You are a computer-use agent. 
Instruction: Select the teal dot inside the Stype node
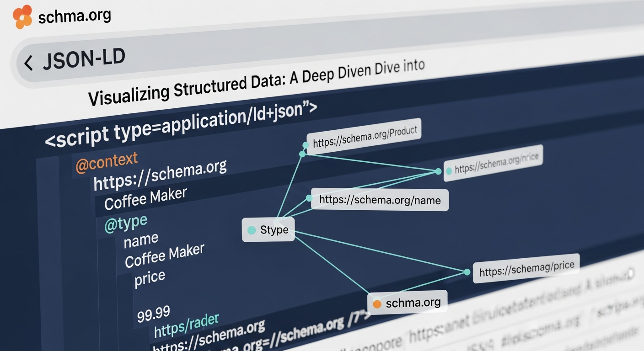(x=252, y=230)
